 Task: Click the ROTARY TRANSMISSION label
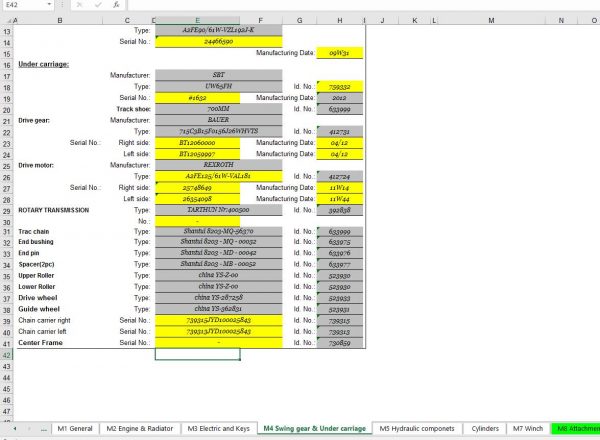click(x=54, y=210)
